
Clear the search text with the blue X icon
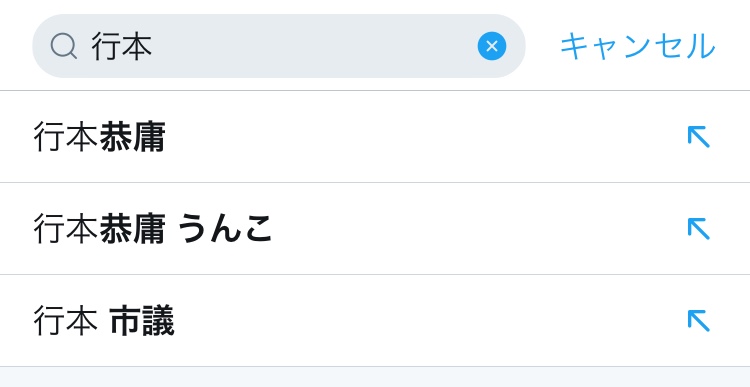[x=492, y=46]
